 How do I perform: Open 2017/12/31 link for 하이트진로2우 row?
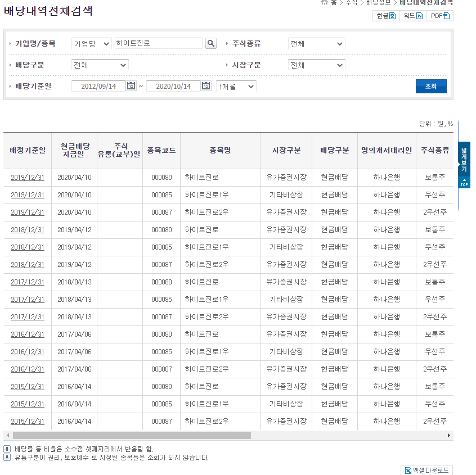[28, 317]
